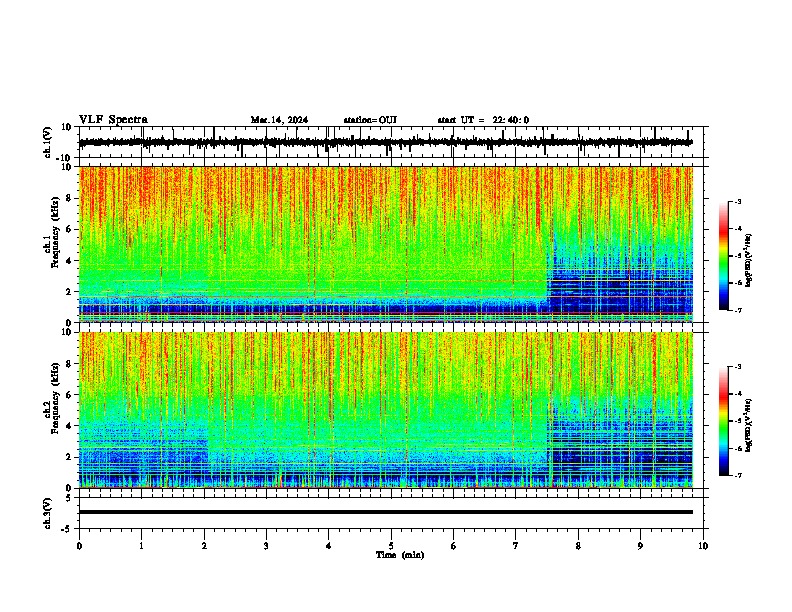Click the "4" kHz tick on ch.2 frequency axis
Image resolution: width=792 pixels, height=612 pixels.
pyautogui.click(x=70, y=426)
